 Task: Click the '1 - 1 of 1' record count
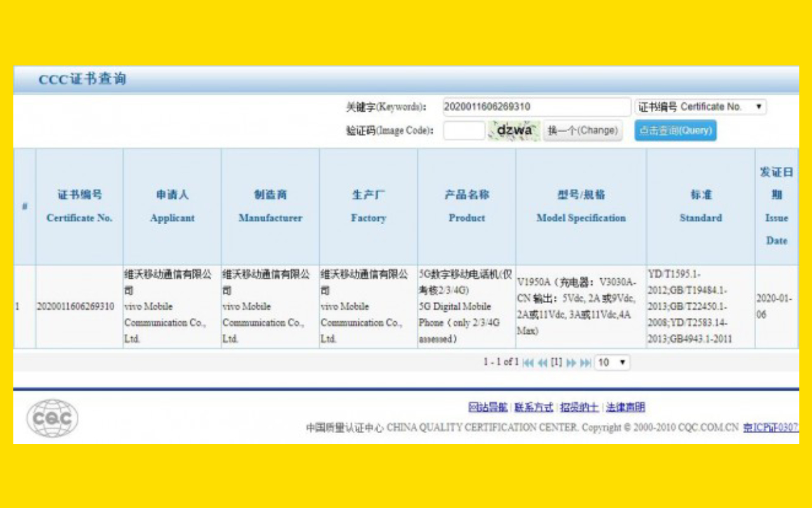pos(501,362)
